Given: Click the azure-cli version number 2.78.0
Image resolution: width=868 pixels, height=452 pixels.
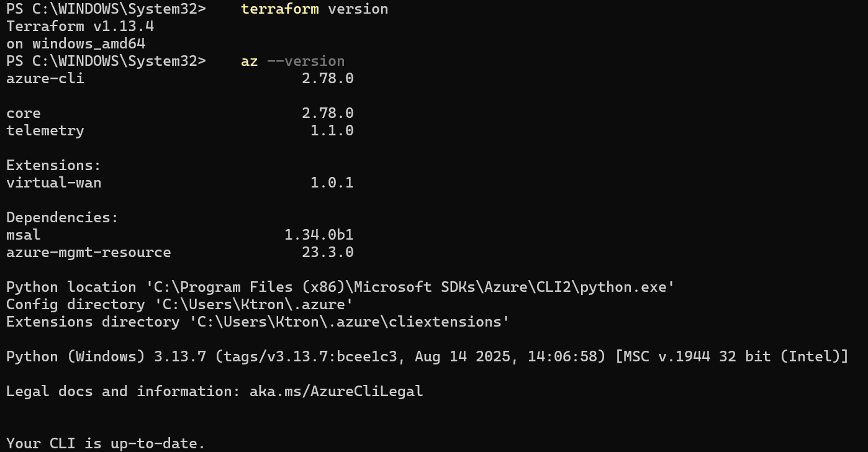Looking at the screenshot, I should [327, 78].
